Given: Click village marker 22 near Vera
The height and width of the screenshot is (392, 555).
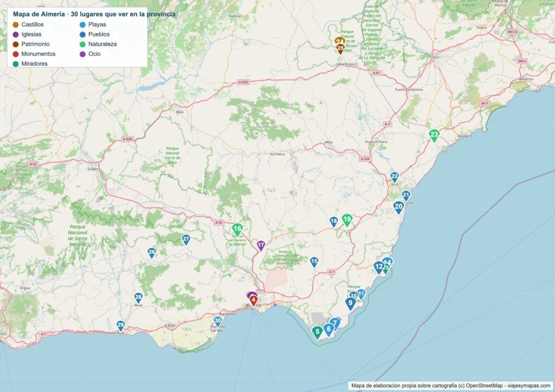Looking at the screenshot, I should click(395, 177).
